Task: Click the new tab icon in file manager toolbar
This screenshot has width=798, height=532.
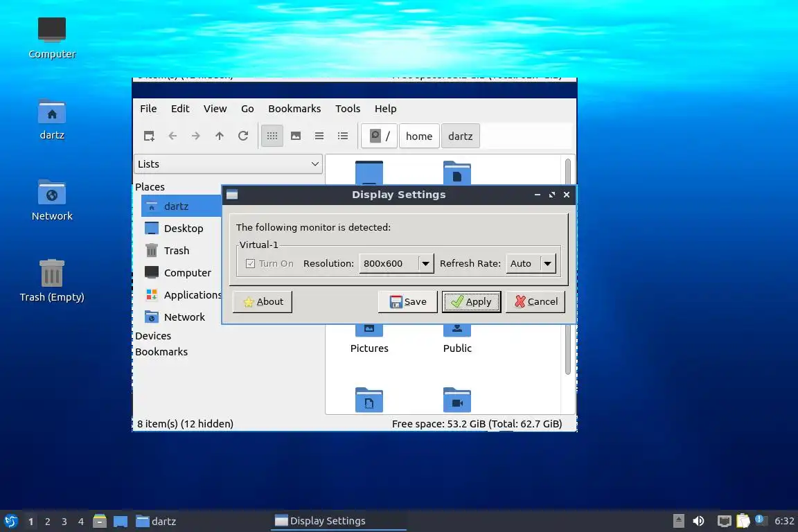Action: click(x=149, y=136)
